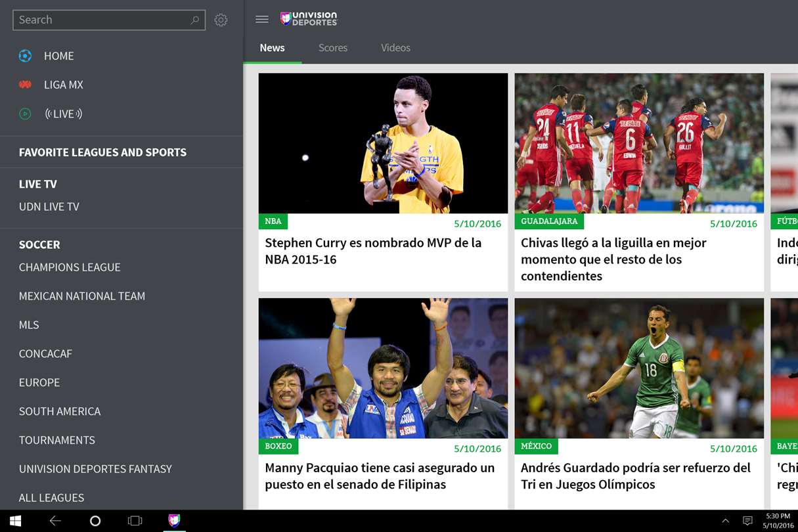Focus the Search input field
798x532 pixels.
pos(109,20)
